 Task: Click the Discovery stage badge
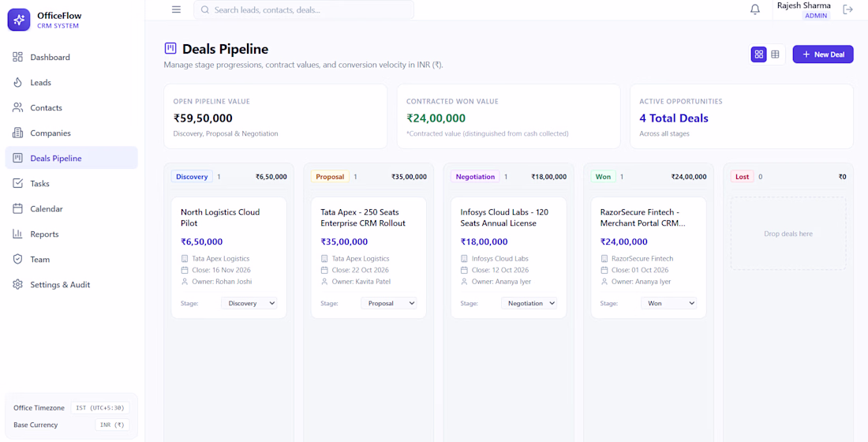click(x=192, y=177)
